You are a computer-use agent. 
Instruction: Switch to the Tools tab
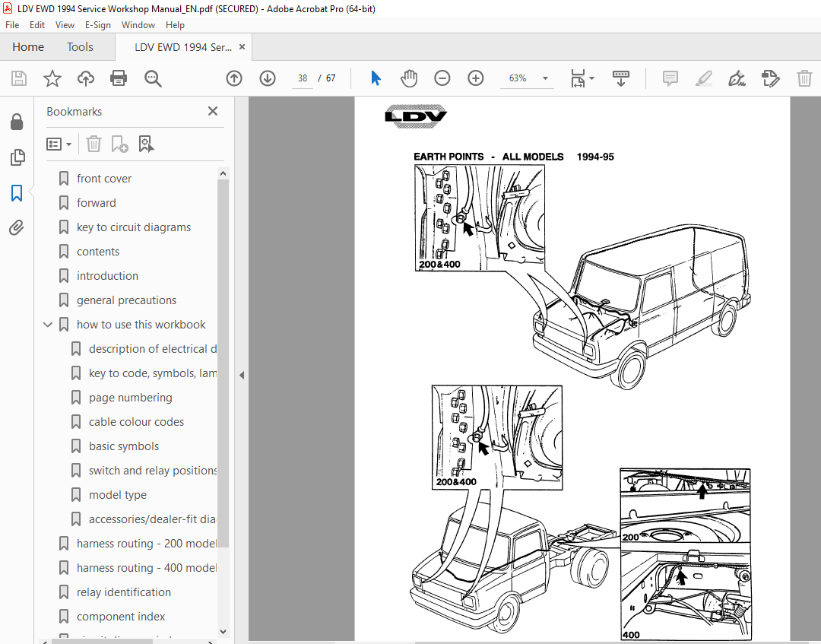click(x=80, y=47)
